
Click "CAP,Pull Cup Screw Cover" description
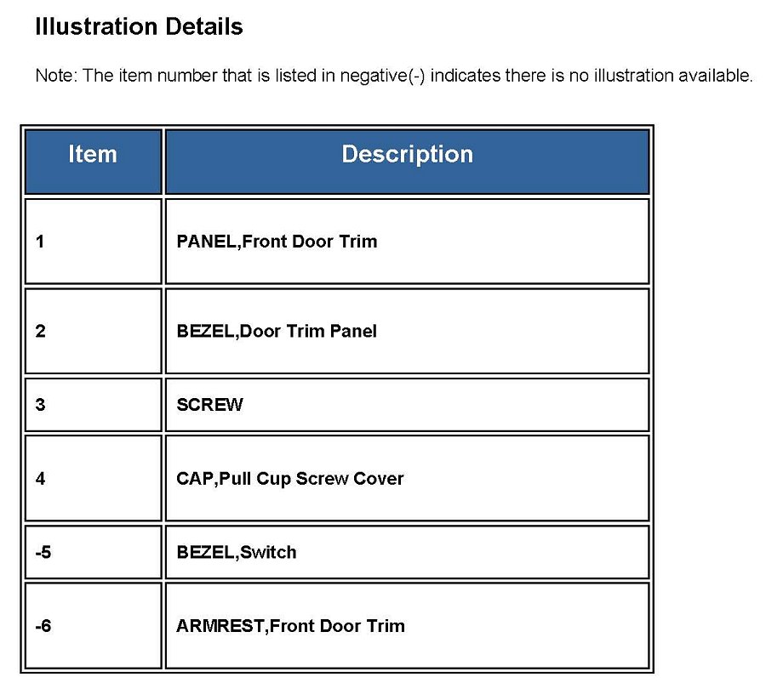(289, 479)
